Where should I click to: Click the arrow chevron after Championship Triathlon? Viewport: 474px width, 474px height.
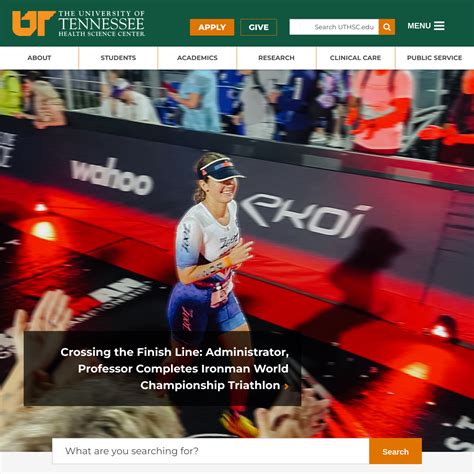pos(286,386)
